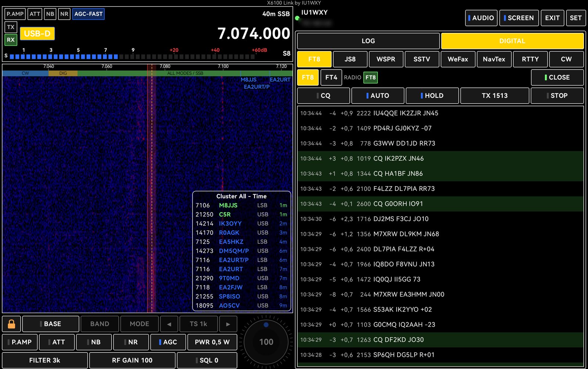This screenshot has width=588, height=369.
Task: Open the SET settings button
Action: click(576, 18)
